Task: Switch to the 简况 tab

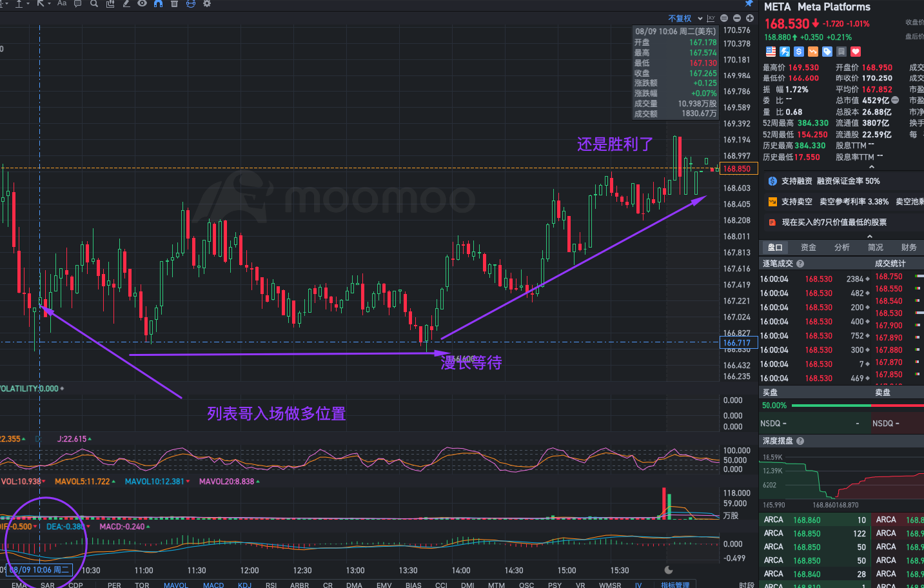Action: click(876, 248)
